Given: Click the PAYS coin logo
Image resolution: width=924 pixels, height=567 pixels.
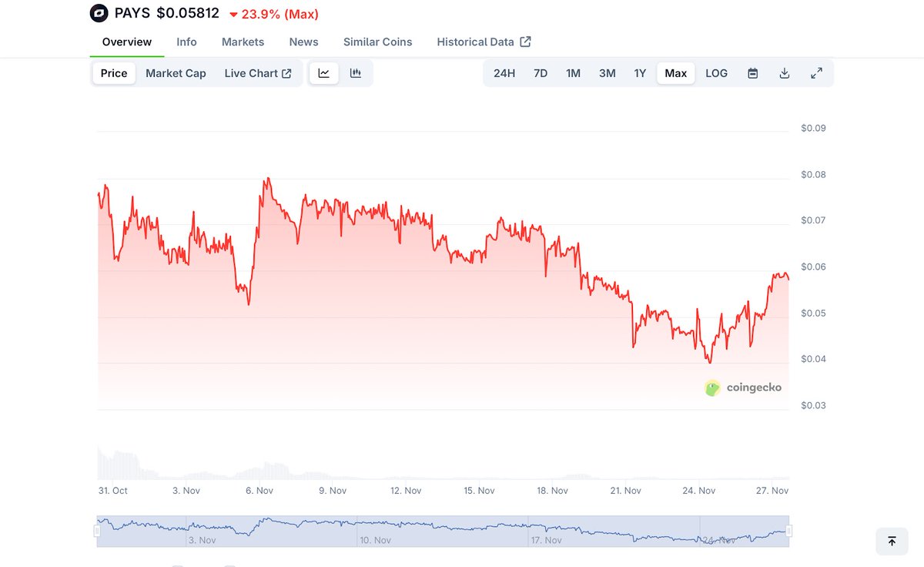Looking at the screenshot, I should 99,14.
